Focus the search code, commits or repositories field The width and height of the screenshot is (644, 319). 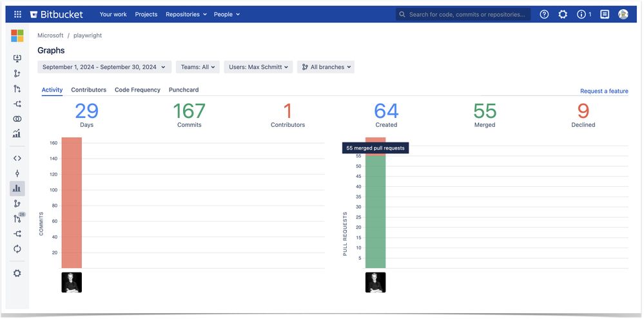tap(463, 14)
